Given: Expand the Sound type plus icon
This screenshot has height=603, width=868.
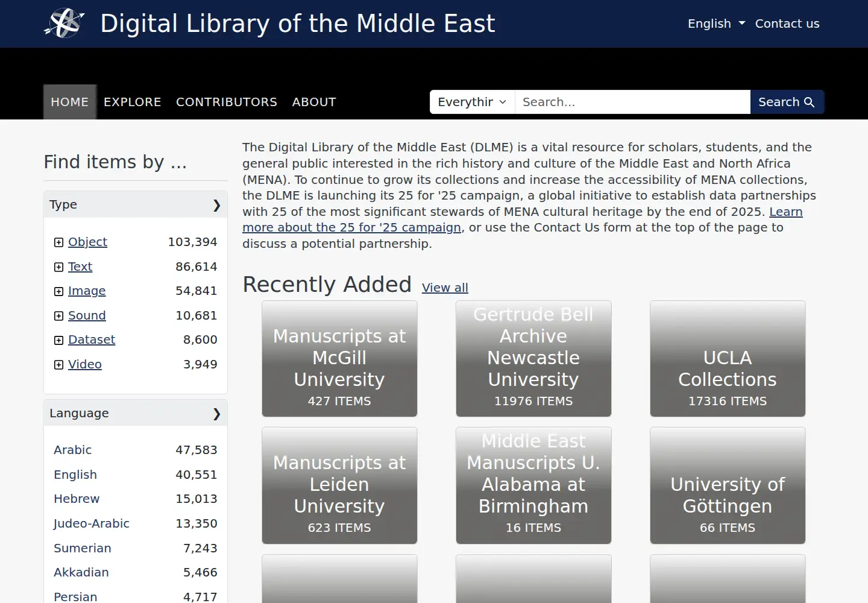Looking at the screenshot, I should click(58, 316).
